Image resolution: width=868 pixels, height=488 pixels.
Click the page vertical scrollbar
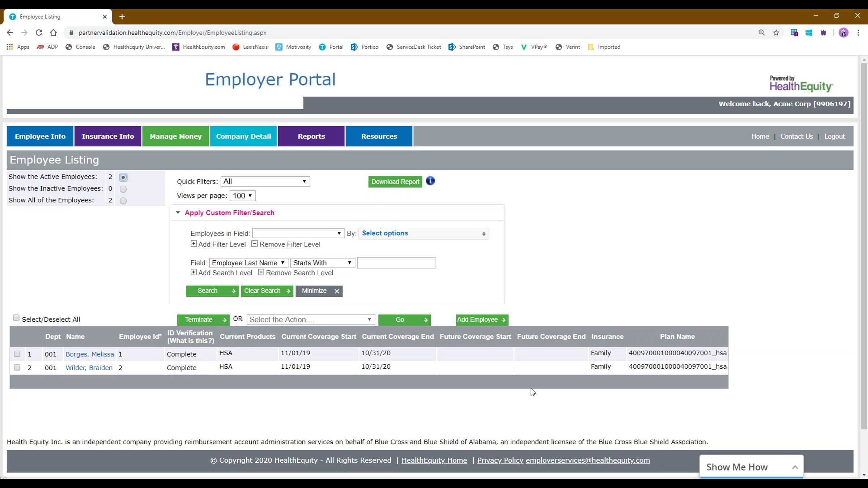864,246
